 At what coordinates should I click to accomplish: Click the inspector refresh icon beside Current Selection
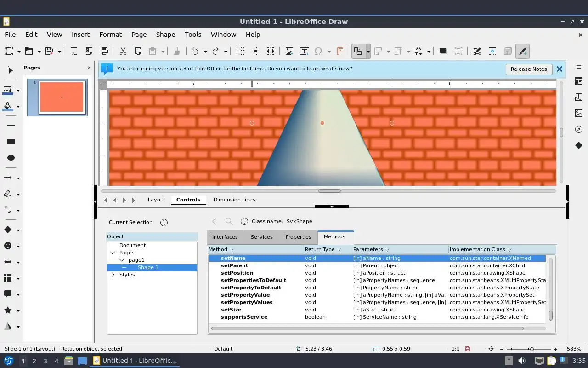[164, 222]
